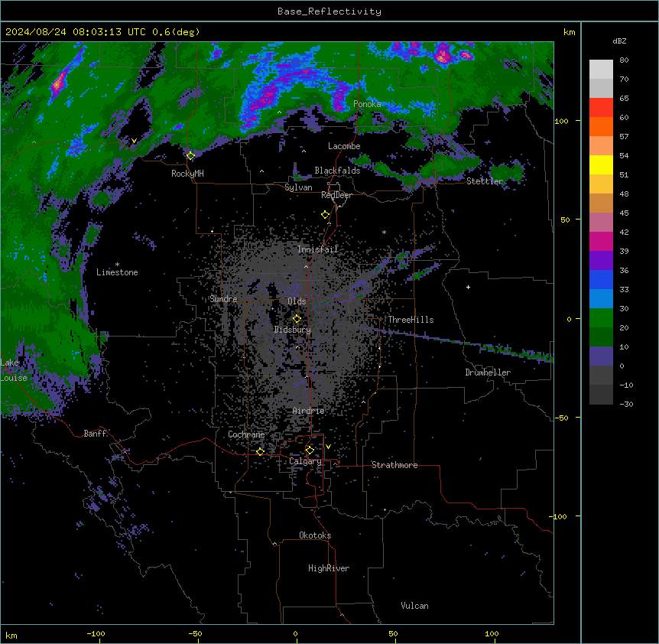Click the Cochrane city label
Screen dimensions: 659x644
tap(246, 434)
